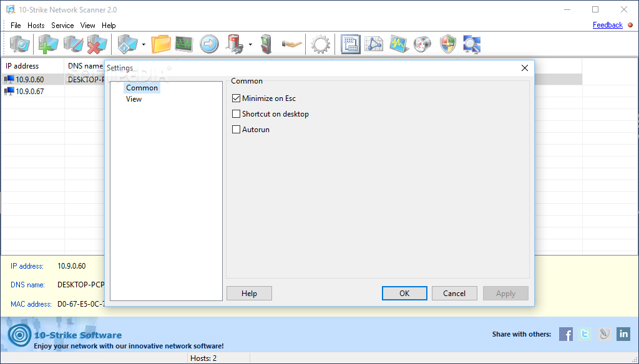639x364 pixels.
Task: Uncheck Minimize on Esc option
Action: pyautogui.click(x=236, y=98)
